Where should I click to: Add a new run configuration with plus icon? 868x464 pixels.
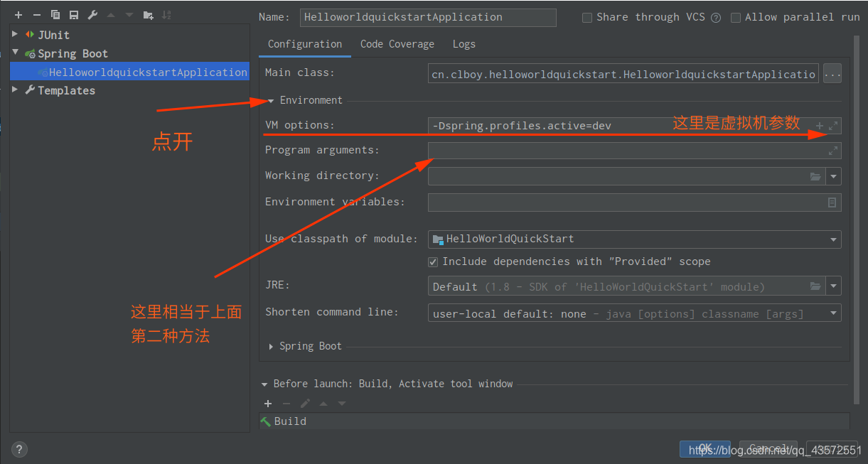click(x=18, y=15)
